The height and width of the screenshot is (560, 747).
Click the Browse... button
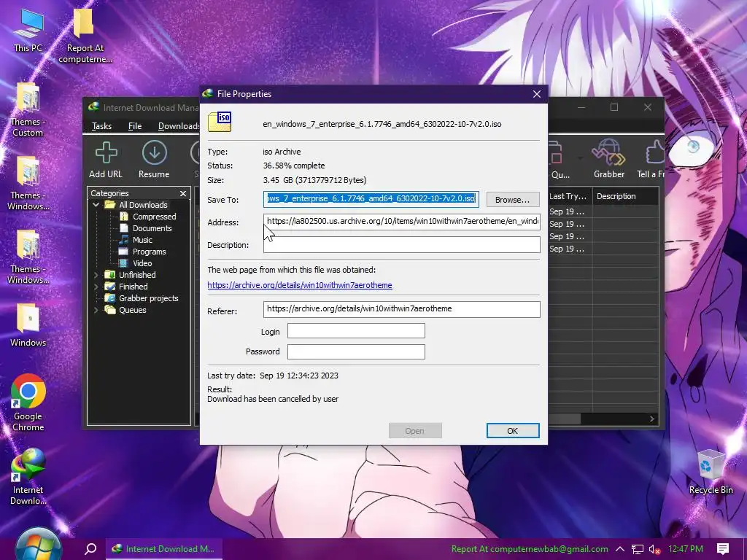(x=513, y=200)
